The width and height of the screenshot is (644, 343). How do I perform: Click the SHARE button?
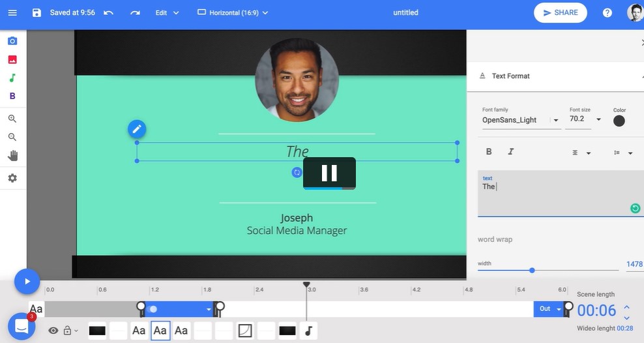pos(560,13)
